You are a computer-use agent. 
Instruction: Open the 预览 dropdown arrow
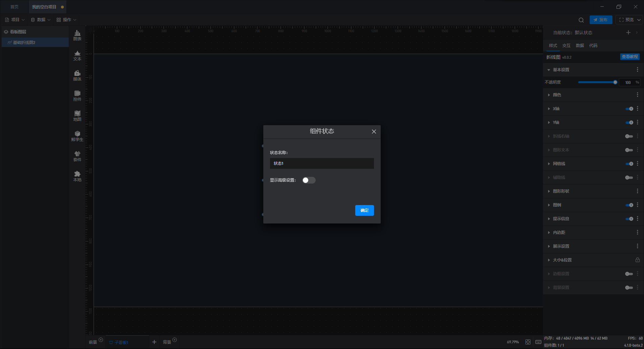coord(639,20)
